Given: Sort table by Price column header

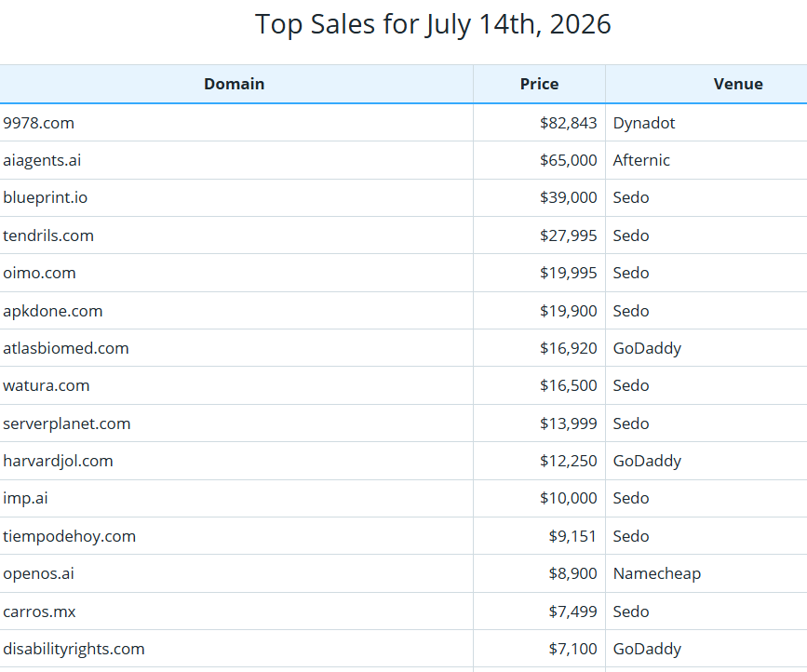Looking at the screenshot, I should point(539,84).
